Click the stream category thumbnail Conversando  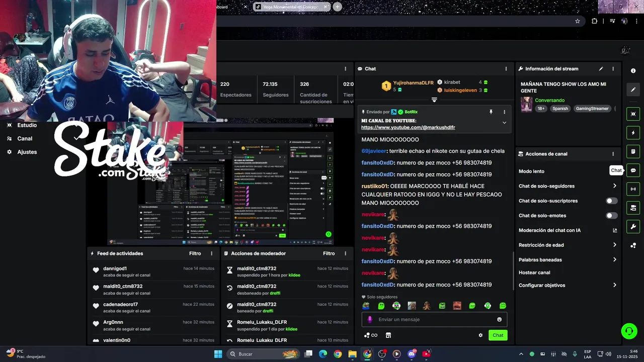click(527, 104)
